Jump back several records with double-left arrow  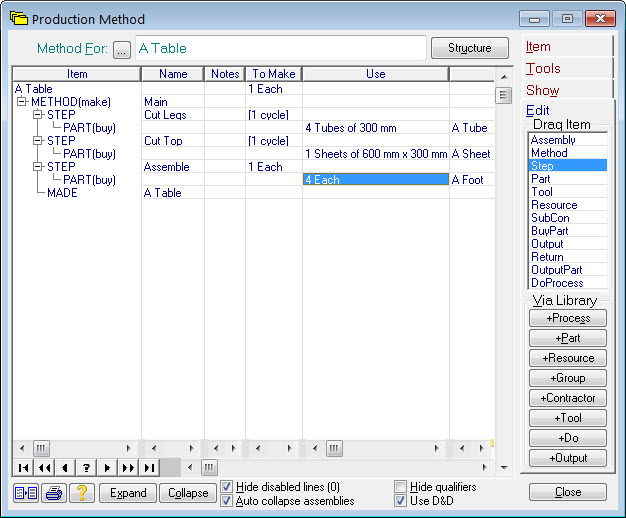pos(44,468)
